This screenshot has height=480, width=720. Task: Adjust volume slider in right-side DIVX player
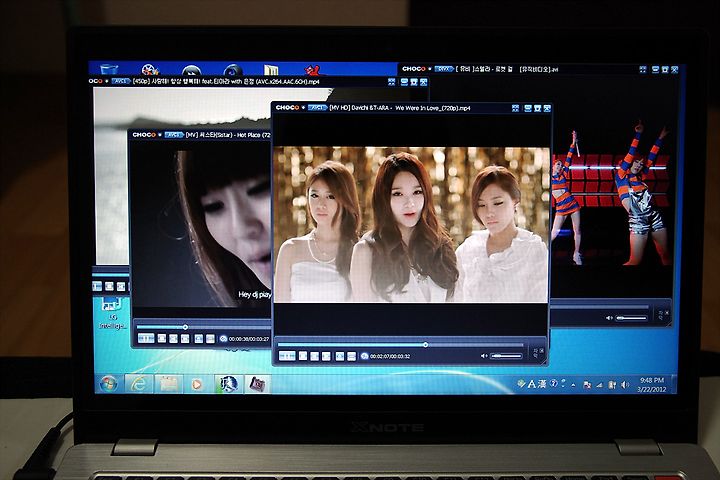click(631, 318)
